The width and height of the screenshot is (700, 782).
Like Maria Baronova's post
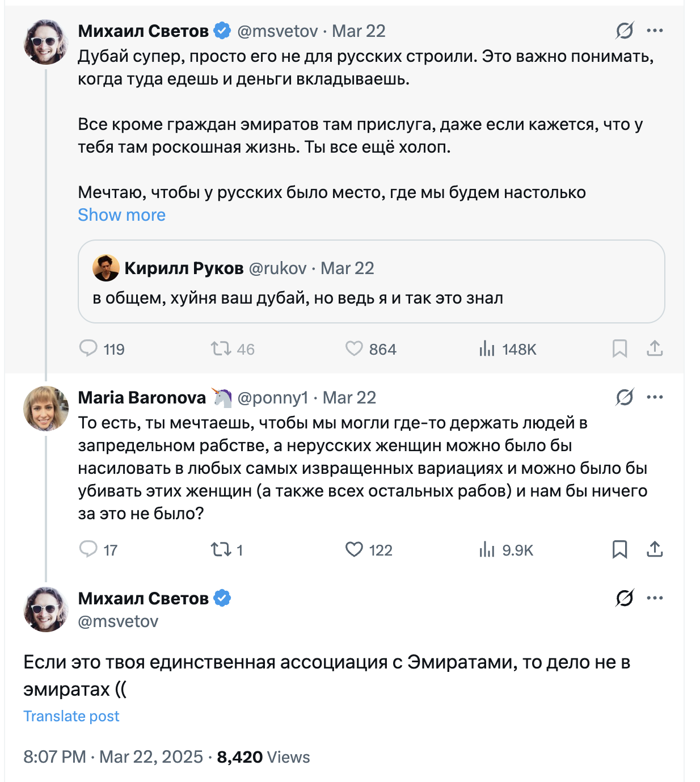click(354, 549)
